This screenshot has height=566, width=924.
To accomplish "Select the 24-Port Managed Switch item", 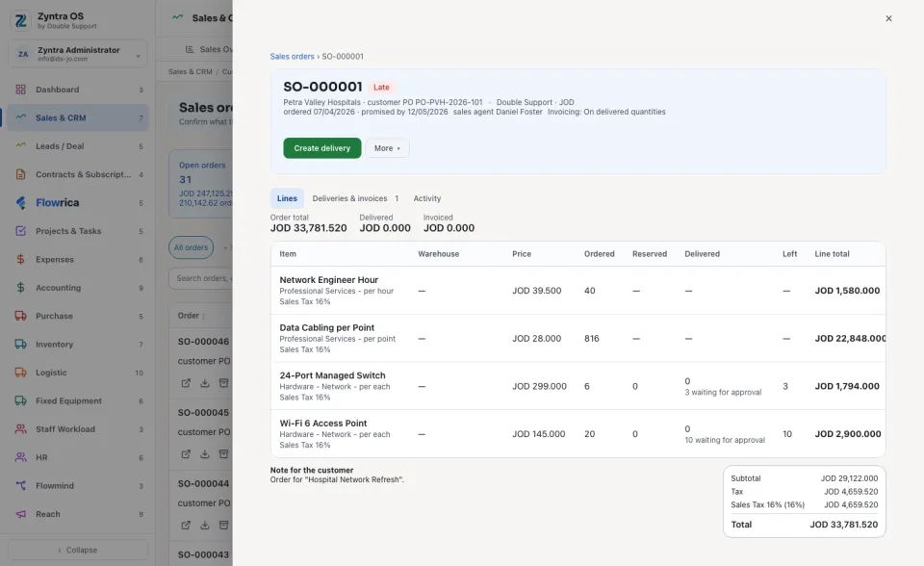I will [x=577, y=386].
